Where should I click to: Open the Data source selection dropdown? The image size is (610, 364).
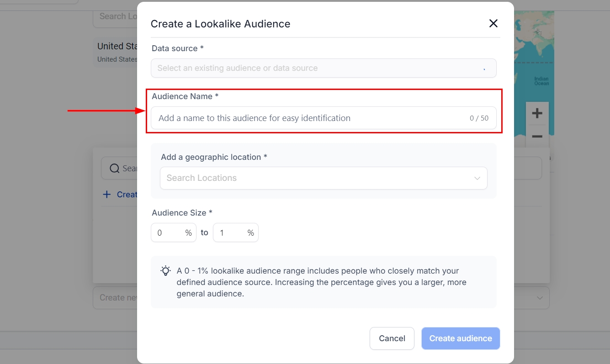323,68
